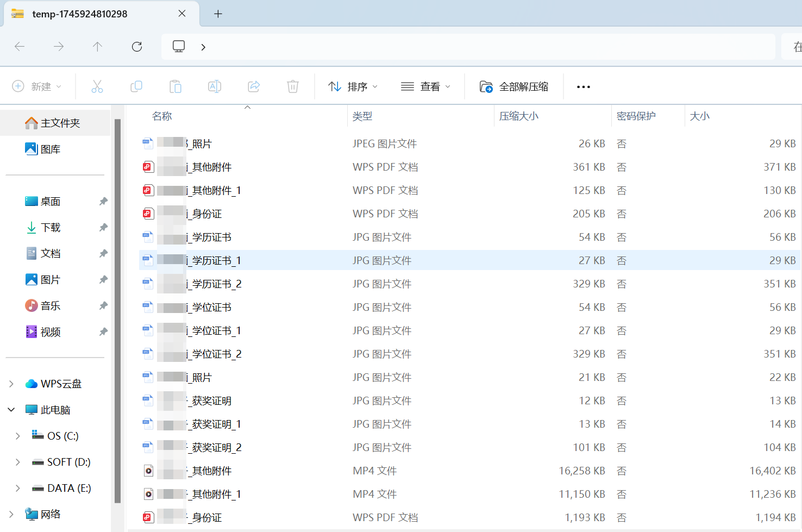Go up one folder level
802x532 pixels.
point(98,47)
